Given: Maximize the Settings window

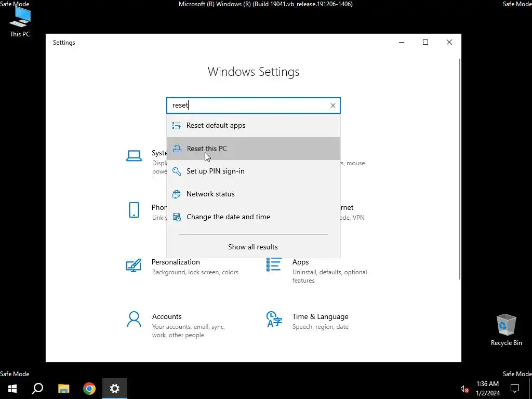Looking at the screenshot, I should tap(425, 43).
